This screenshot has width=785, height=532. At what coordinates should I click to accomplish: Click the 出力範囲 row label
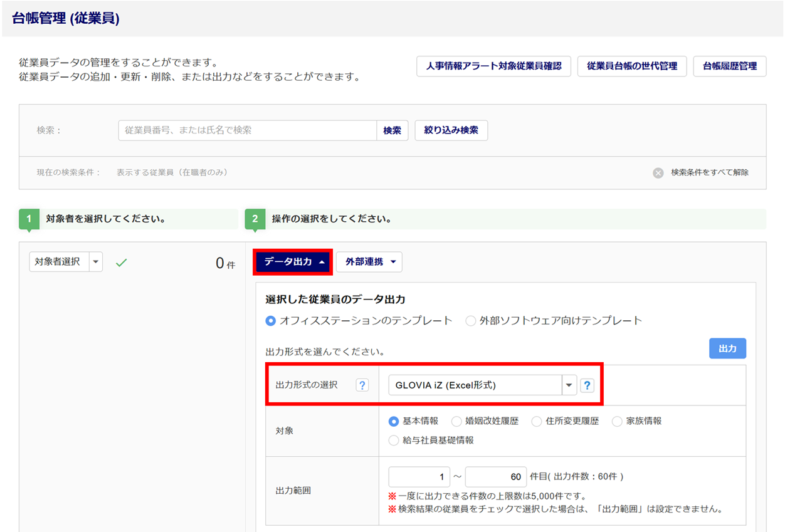293,491
